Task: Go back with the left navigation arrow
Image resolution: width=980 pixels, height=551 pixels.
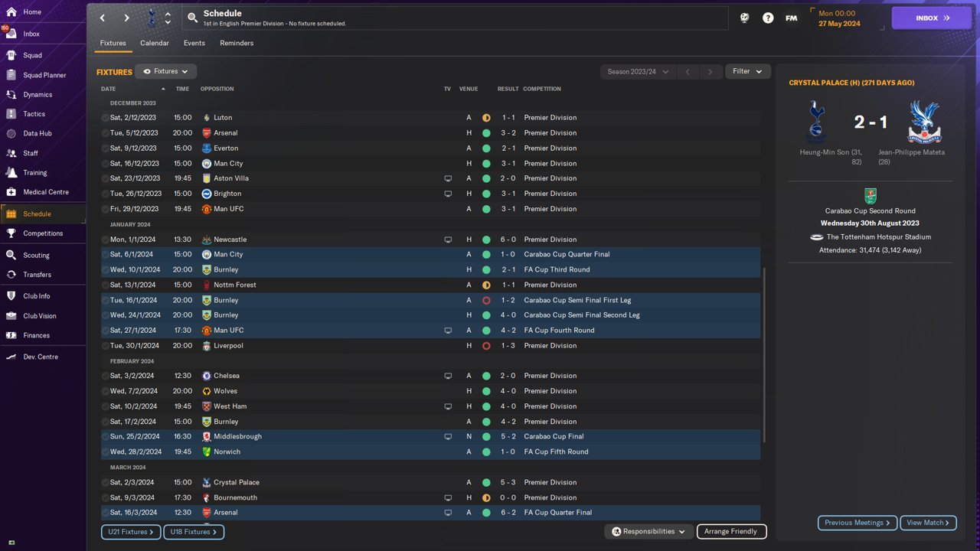Action: tap(103, 18)
